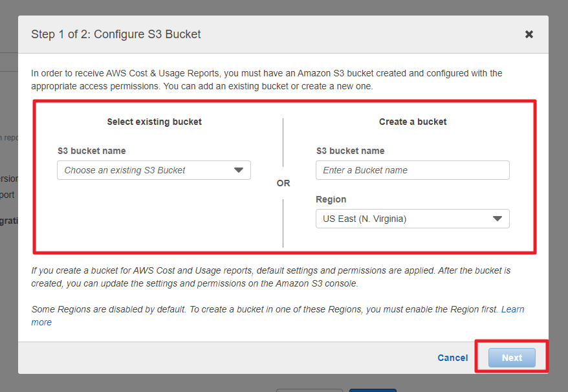Click the Select existing bucket heading

154,122
